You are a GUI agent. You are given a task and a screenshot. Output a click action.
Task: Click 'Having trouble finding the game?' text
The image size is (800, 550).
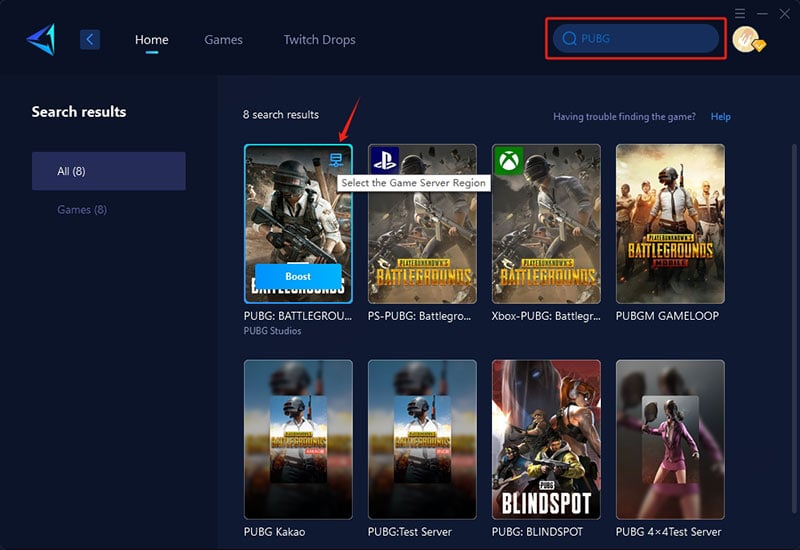[x=624, y=117]
